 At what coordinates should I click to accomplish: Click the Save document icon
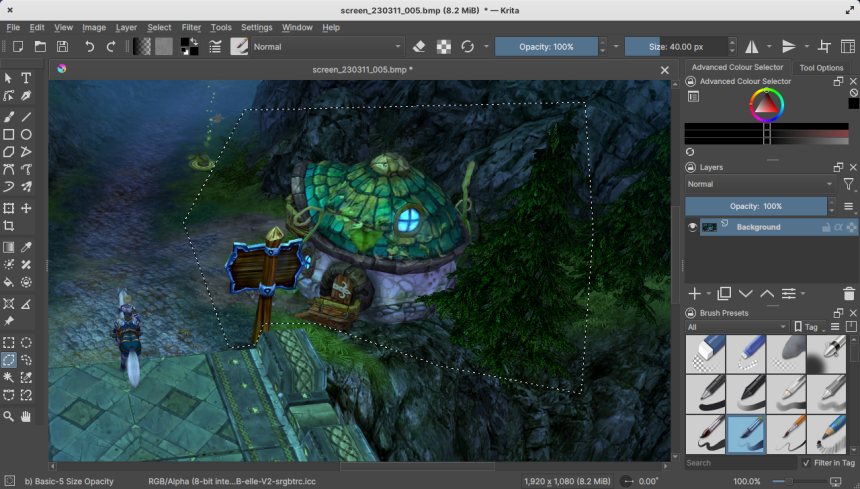pyautogui.click(x=62, y=46)
